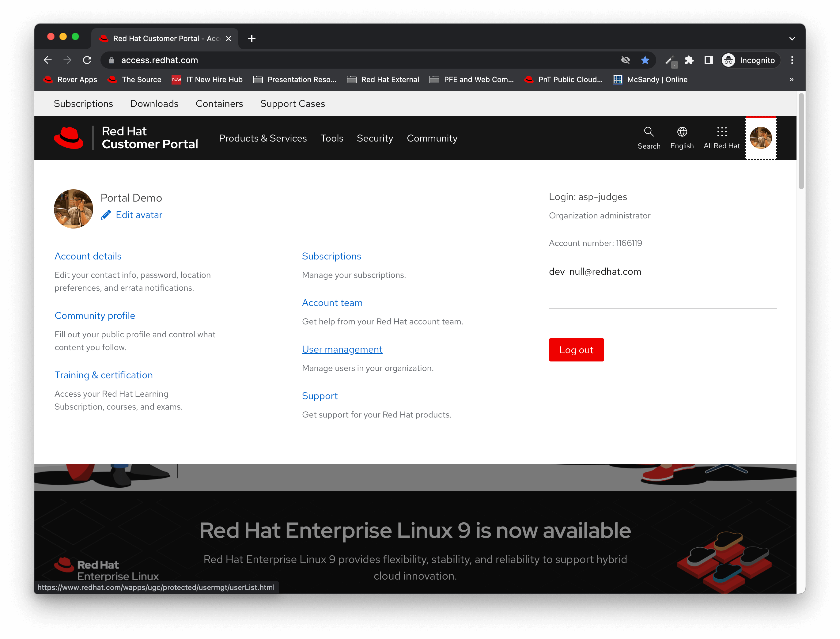840x639 pixels.
Task: Open User management link
Action: tap(342, 349)
